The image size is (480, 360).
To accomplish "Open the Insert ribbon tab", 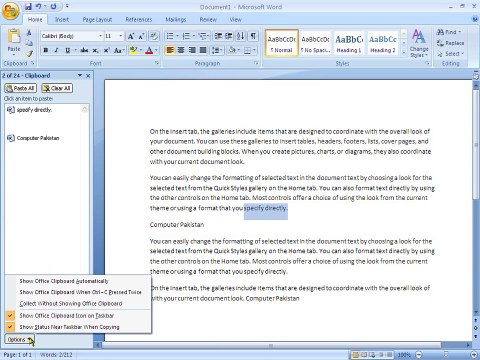I will click(x=62, y=20).
